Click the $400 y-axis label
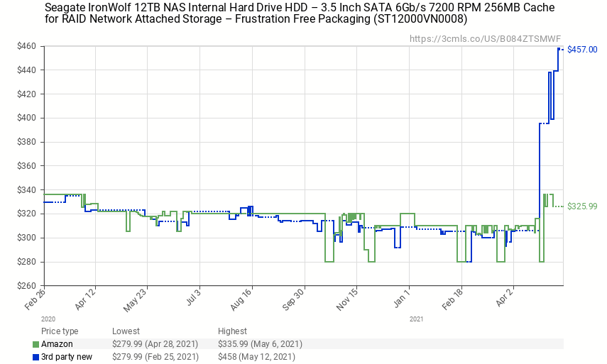 [x=27, y=118]
